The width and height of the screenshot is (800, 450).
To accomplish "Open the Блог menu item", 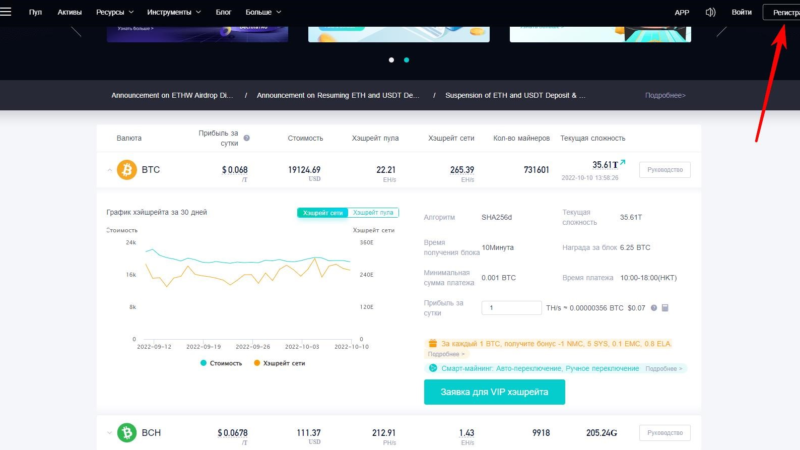I will click(x=223, y=12).
